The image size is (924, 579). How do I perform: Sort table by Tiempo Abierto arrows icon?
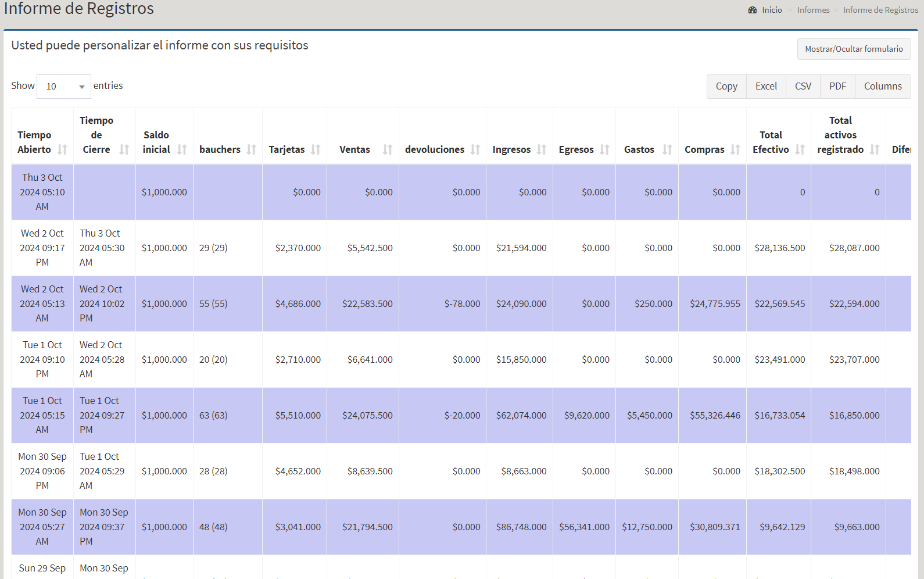click(62, 149)
